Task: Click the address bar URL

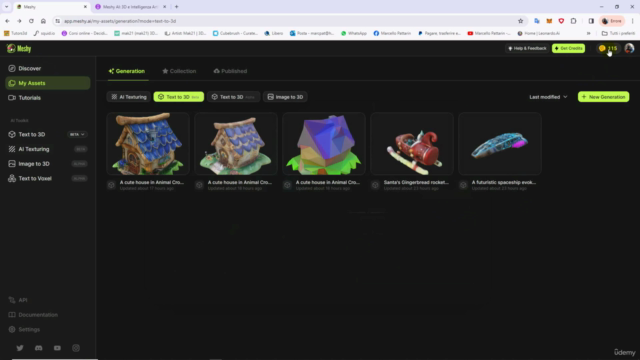Action: click(120, 21)
